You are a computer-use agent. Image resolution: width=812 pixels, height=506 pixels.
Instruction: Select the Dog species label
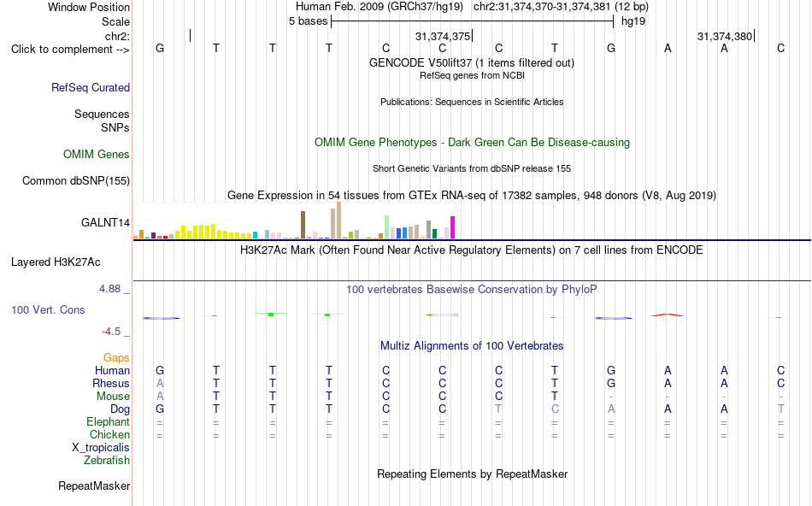(x=121, y=409)
